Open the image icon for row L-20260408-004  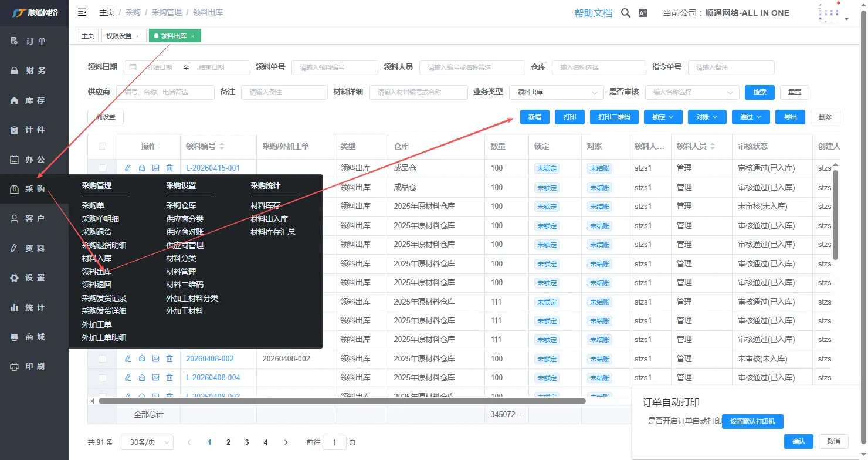pos(155,377)
